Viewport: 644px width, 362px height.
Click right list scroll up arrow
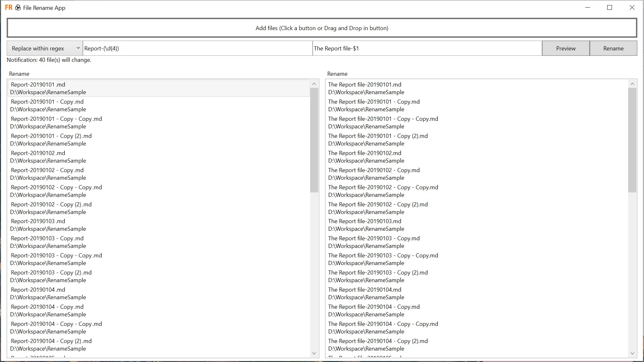(x=632, y=84)
